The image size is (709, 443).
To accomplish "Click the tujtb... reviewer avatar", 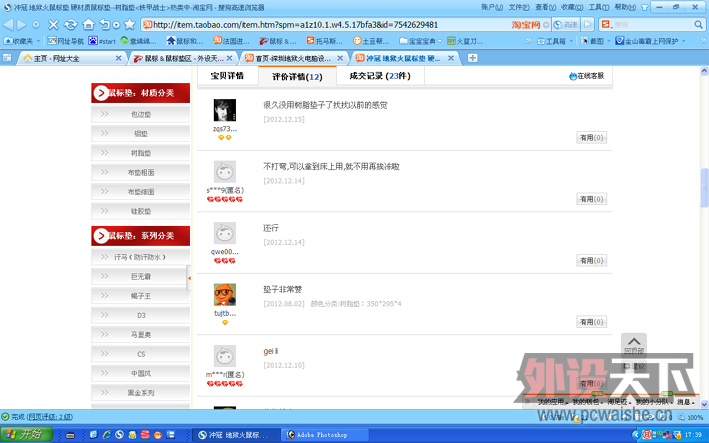I will [x=225, y=295].
